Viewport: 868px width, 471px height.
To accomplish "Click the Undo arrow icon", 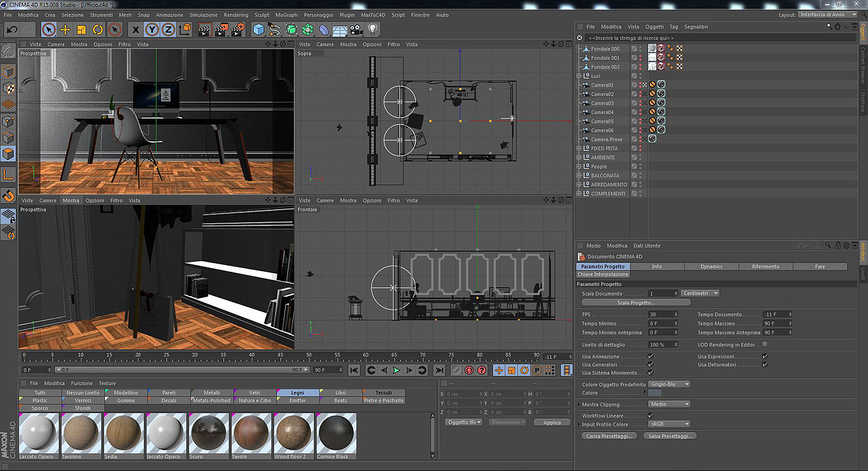I will pyautogui.click(x=11, y=30).
